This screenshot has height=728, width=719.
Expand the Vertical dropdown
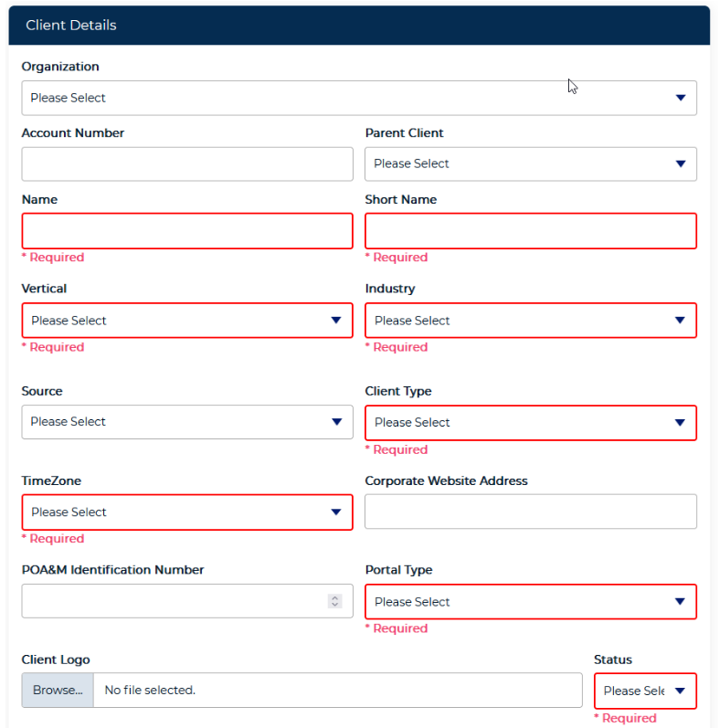187,321
